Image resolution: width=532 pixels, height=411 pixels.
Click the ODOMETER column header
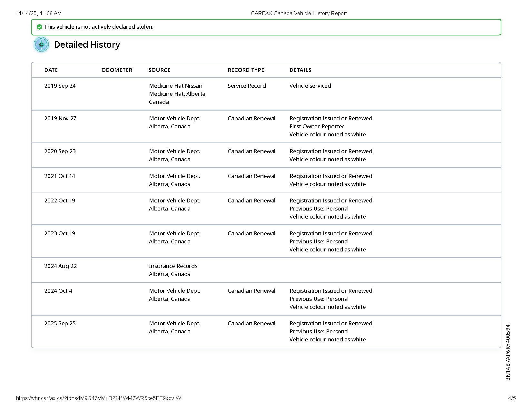[117, 70]
